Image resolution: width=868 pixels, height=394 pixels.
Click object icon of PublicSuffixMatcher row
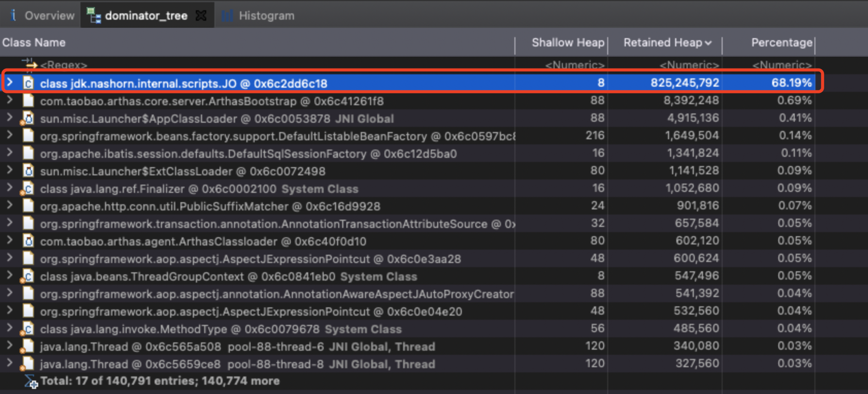28,206
